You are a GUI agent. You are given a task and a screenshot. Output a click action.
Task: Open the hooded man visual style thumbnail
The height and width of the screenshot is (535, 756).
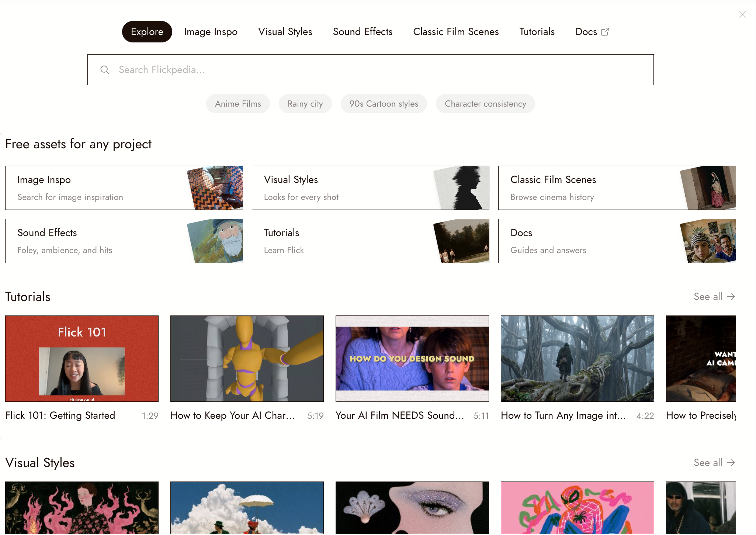pos(701,508)
